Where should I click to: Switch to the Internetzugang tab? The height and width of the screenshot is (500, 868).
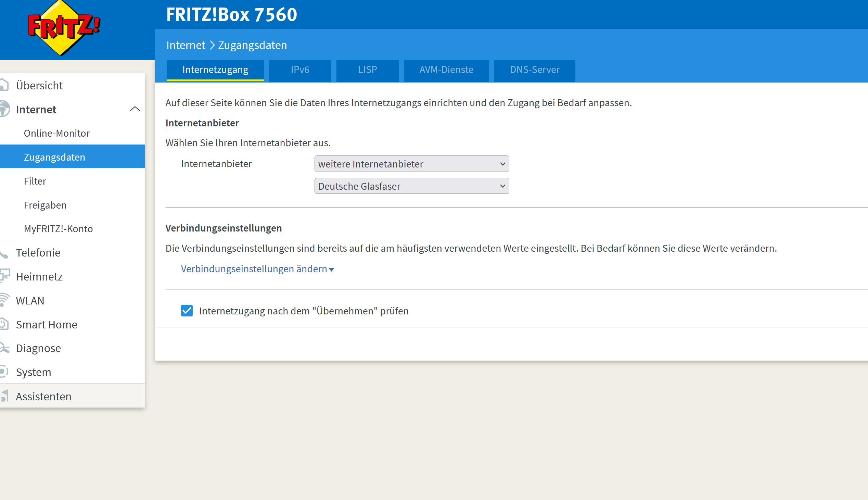pos(215,70)
